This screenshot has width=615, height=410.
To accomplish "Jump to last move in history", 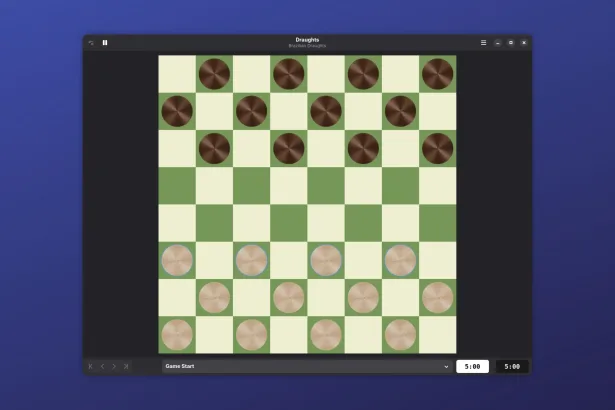I will click(x=126, y=367).
